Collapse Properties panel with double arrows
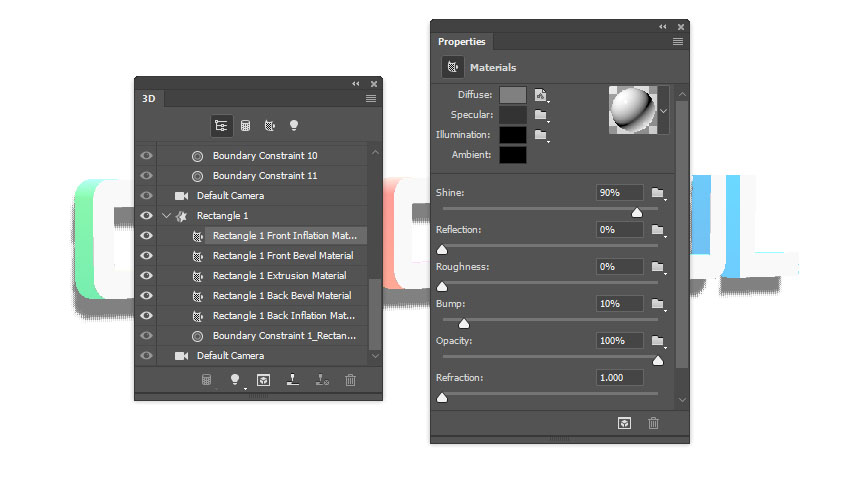This screenshot has width=850, height=485. point(662,27)
